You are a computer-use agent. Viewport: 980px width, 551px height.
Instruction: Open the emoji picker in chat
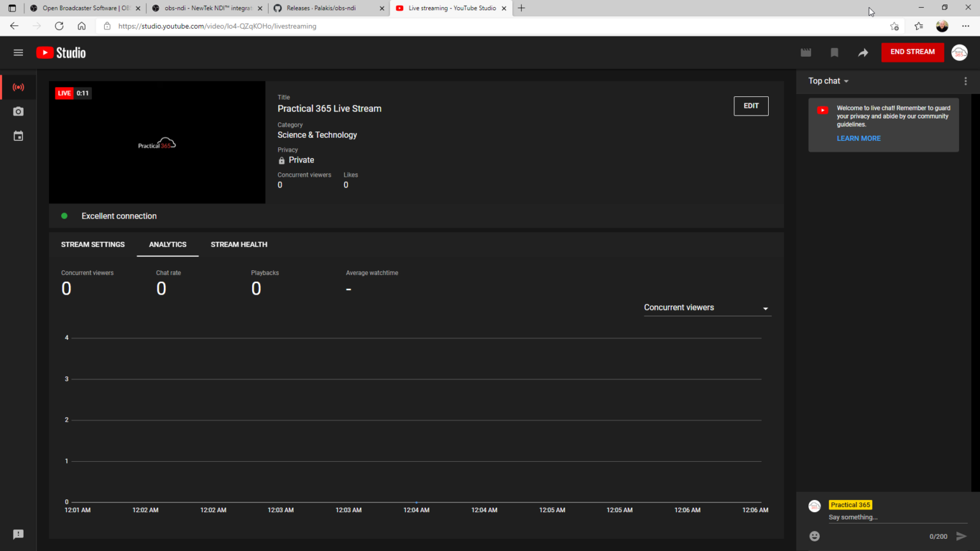pos(814,536)
